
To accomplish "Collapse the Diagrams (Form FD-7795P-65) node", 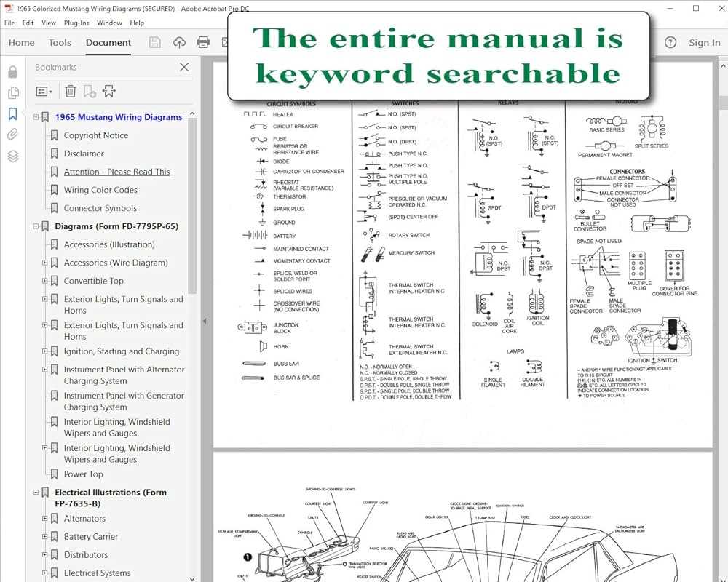I will coord(36,226).
